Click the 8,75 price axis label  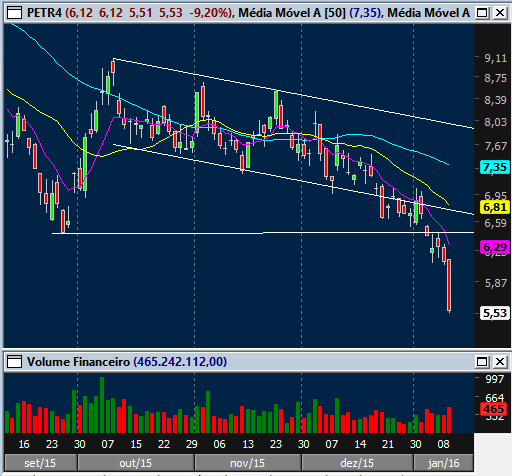pyautogui.click(x=495, y=78)
